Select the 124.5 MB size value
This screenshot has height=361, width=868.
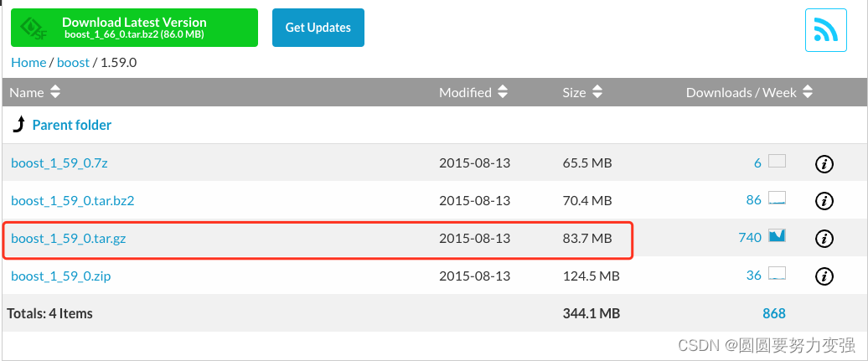click(x=591, y=276)
